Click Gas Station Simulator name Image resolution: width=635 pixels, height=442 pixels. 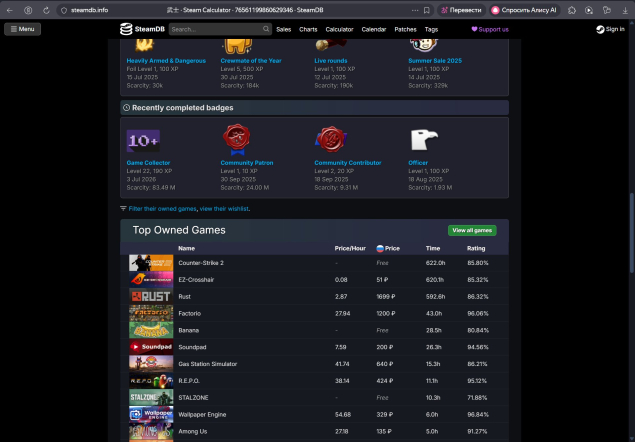[x=207, y=364]
